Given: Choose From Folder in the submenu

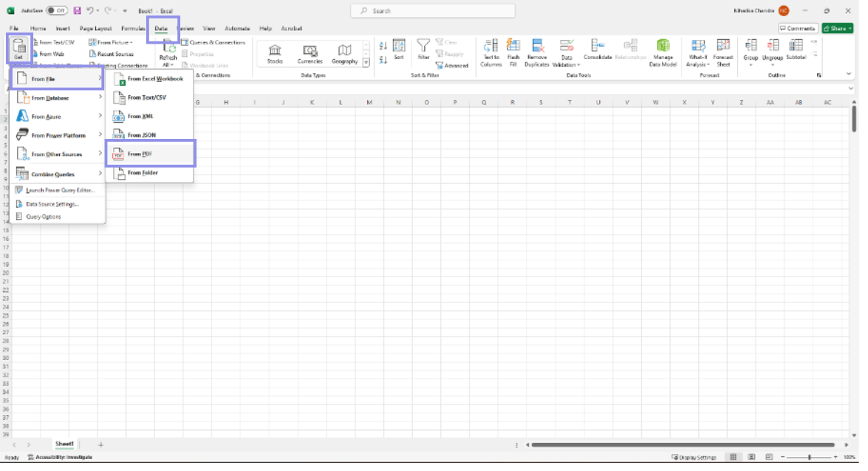Looking at the screenshot, I should pyautogui.click(x=151, y=174).
